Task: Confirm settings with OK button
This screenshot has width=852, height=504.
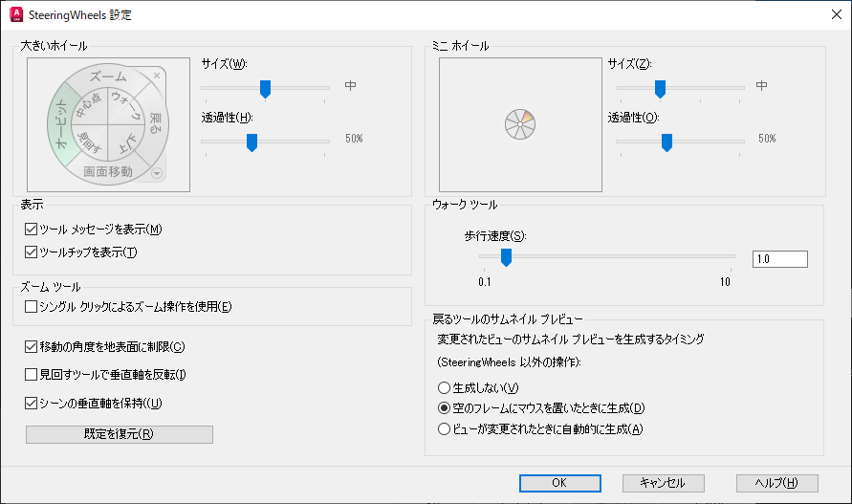Action: coord(559,483)
